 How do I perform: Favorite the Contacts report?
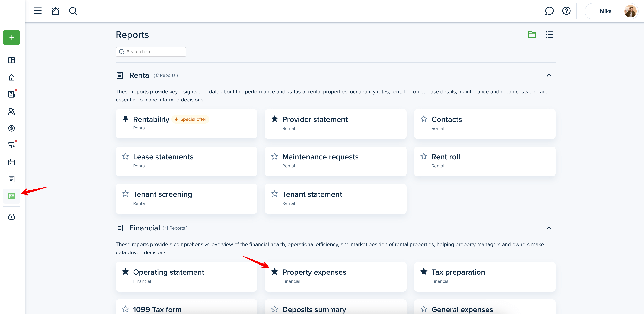pos(423,119)
